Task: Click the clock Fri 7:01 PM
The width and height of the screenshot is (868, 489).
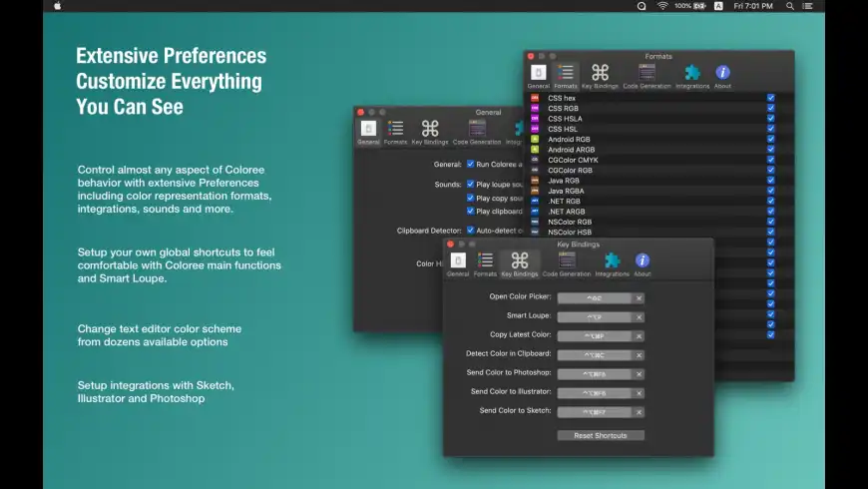Action: (753, 6)
